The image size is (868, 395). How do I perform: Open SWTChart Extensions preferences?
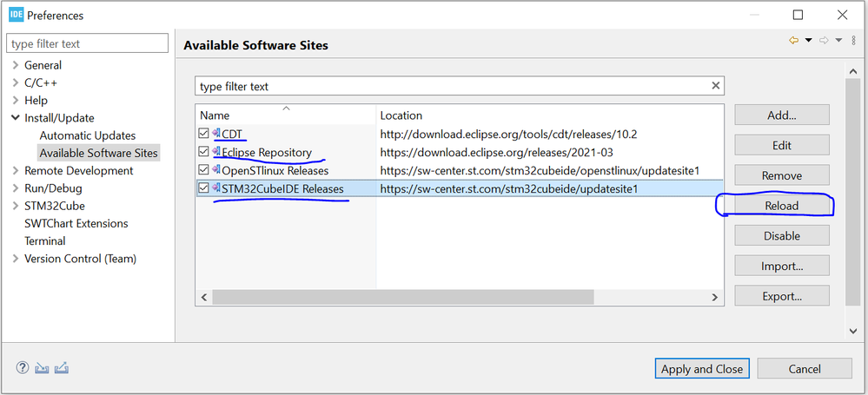pyautogui.click(x=76, y=223)
